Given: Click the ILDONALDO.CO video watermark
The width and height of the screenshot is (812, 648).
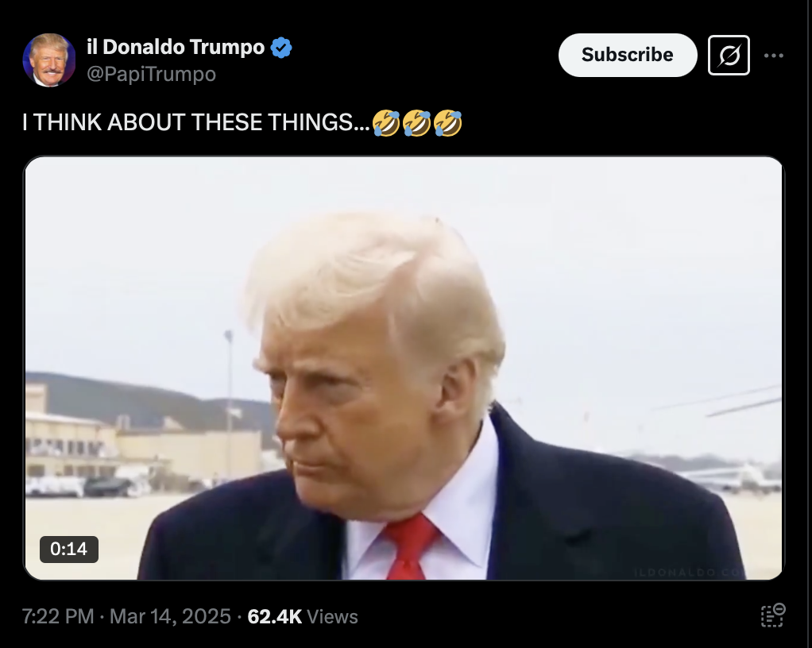Looking at the screenshot, I should point(689,572).
